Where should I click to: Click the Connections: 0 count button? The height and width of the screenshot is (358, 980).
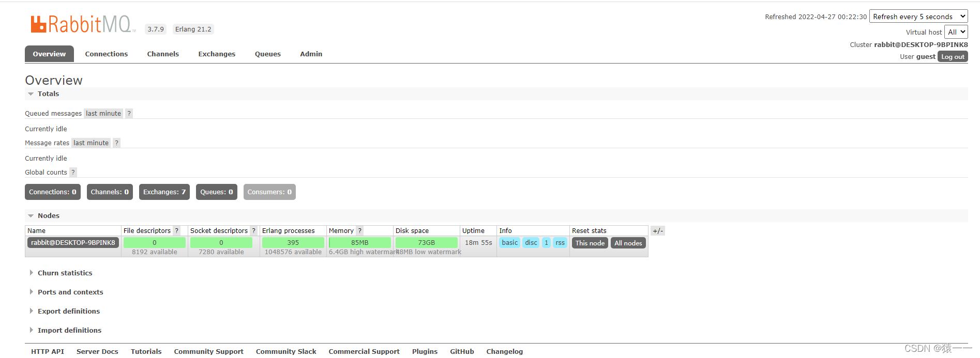(x=53, y=192)
